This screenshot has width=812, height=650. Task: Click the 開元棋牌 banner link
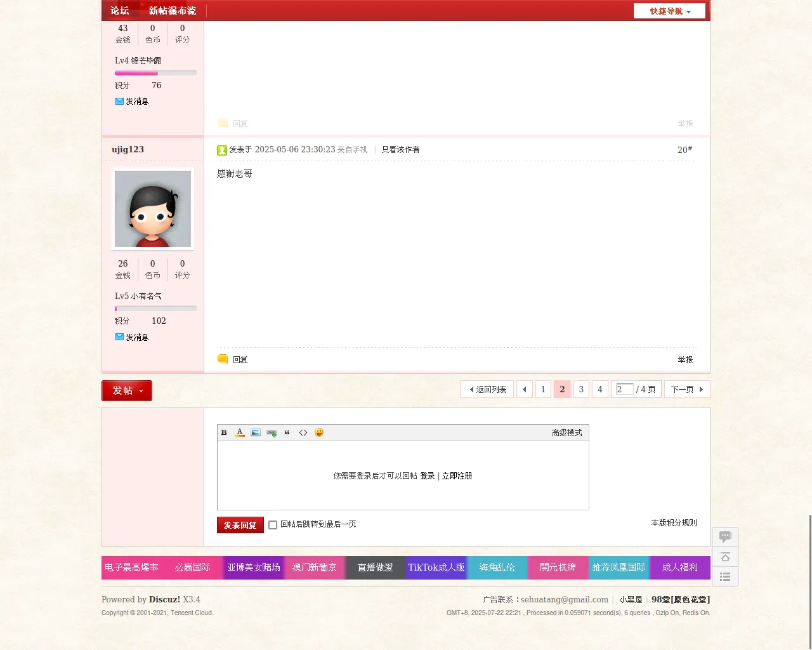[558, 567]
